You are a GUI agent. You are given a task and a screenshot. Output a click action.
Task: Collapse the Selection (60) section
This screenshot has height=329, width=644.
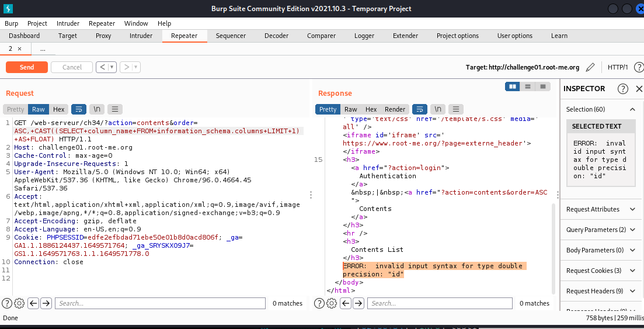coord(632,109)
